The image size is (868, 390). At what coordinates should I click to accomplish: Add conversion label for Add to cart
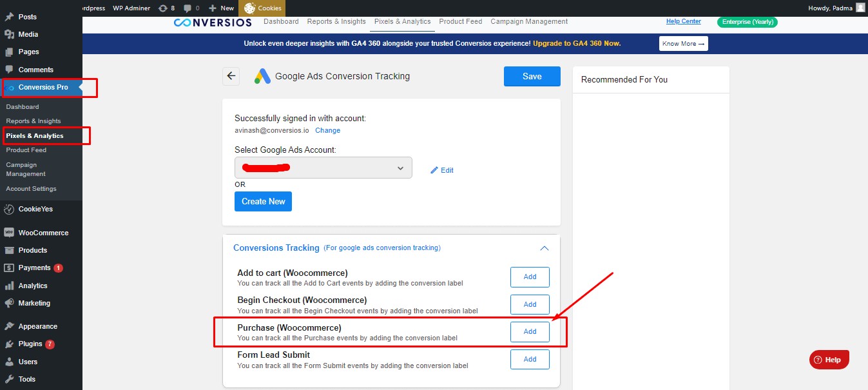coord(530,277)
